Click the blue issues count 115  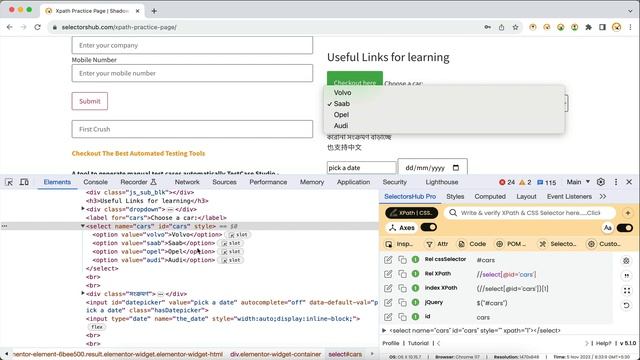(x=547, y=182)
